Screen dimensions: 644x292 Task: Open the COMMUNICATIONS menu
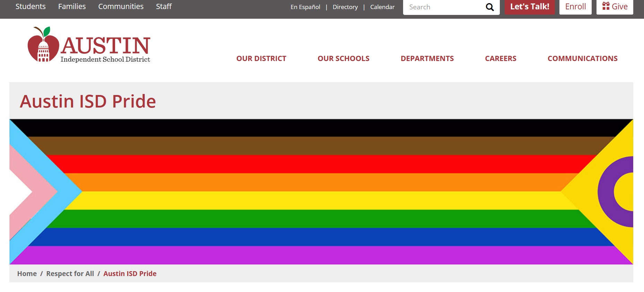(x=583, y=59)
